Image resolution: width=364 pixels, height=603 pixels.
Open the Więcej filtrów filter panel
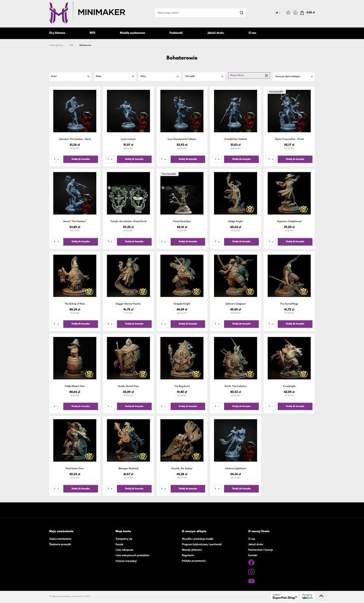249,76
